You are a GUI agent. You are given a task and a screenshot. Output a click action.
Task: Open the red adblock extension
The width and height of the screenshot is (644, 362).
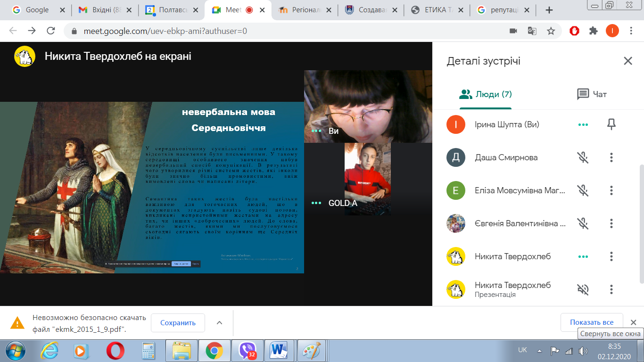574,31
